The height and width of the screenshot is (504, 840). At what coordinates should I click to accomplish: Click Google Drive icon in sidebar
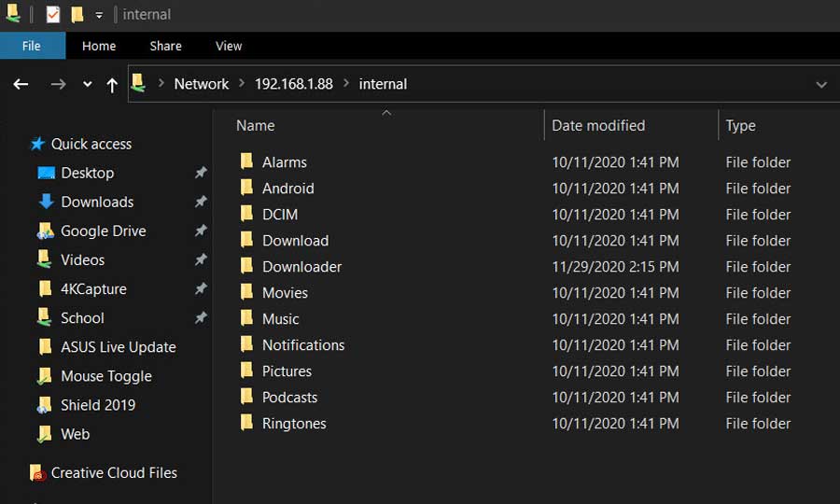46,231
